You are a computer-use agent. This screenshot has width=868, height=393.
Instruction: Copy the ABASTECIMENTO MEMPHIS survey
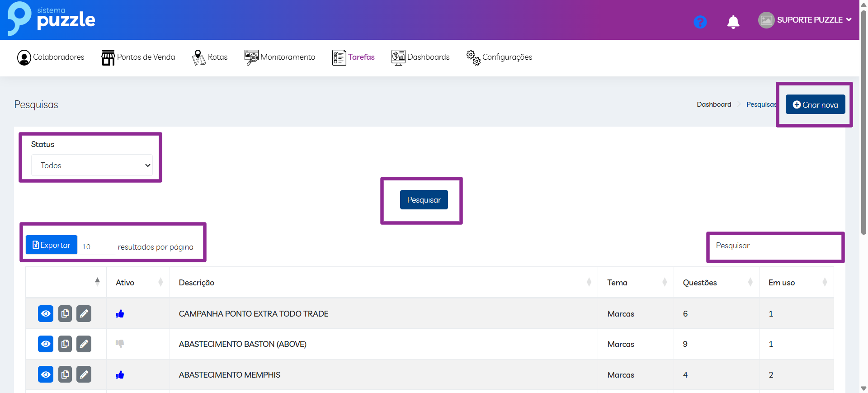(x=65, y=374)
